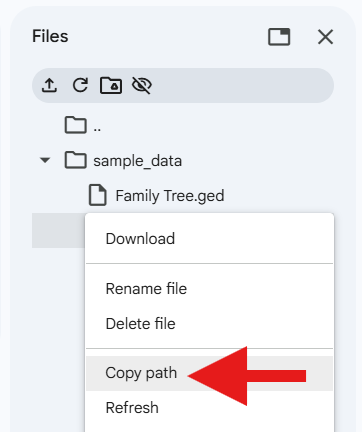
Task: Select the sample_data folder label
Action: click(x=137, y=161)
